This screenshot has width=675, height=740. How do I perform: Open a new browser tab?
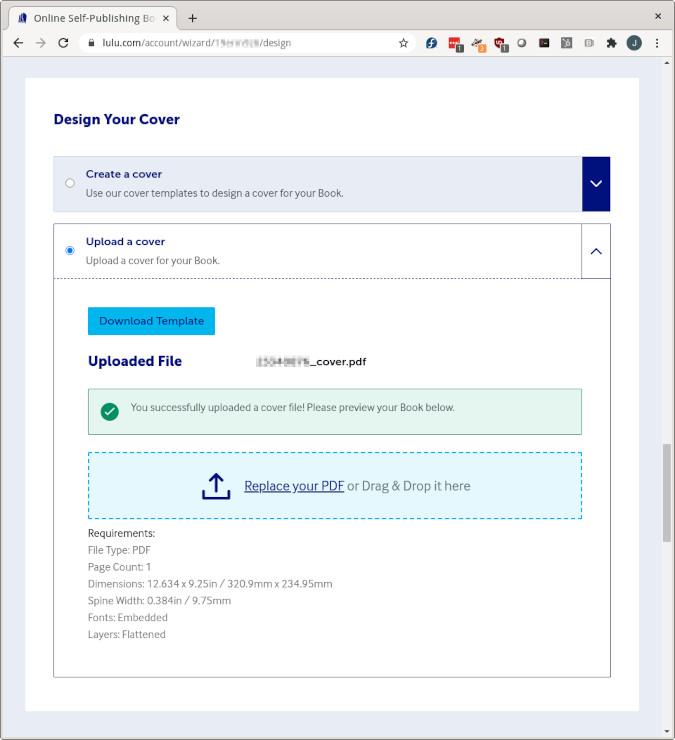tap(192, 18)
